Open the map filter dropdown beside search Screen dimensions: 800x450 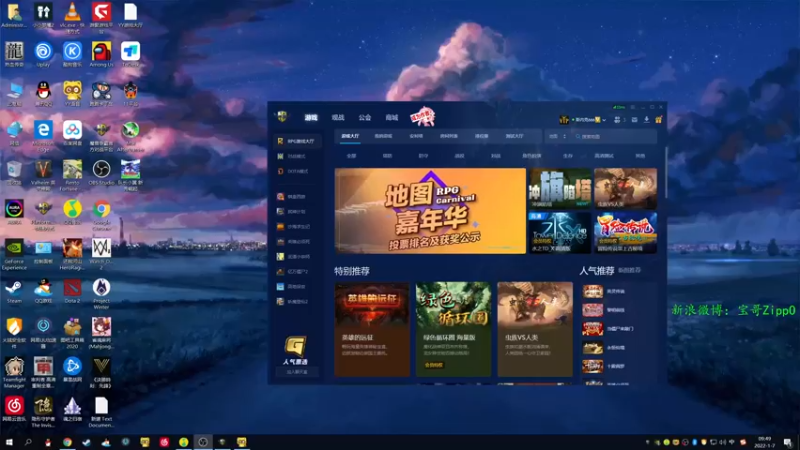click(558, 136)
